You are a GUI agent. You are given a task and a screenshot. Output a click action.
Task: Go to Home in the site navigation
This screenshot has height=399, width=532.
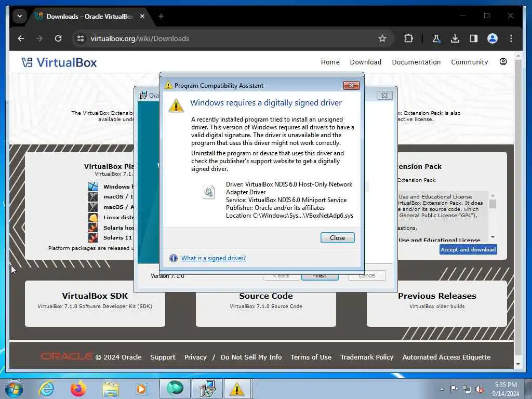tap(330, 62)
